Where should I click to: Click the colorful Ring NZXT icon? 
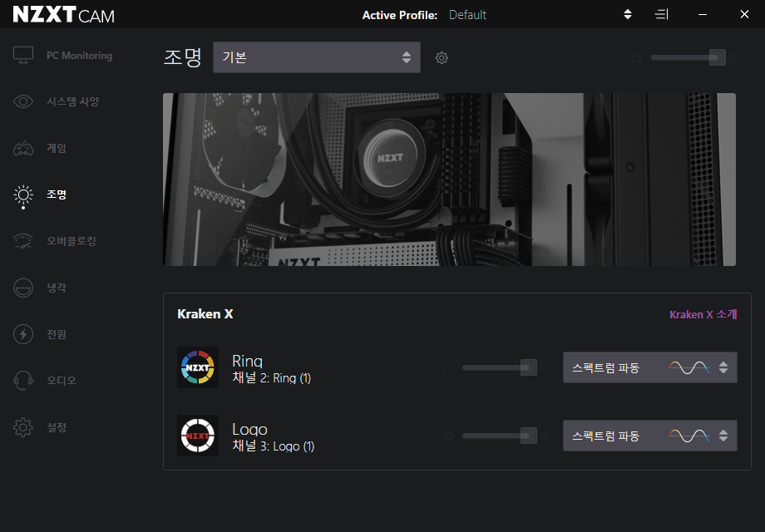[198, 367]
